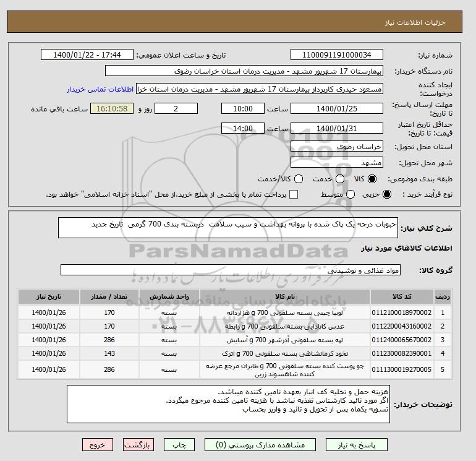This screenshot has height=461, width=476.
Task: Click the price validity date 1400/01/31
Action: [x=337, y=128]
